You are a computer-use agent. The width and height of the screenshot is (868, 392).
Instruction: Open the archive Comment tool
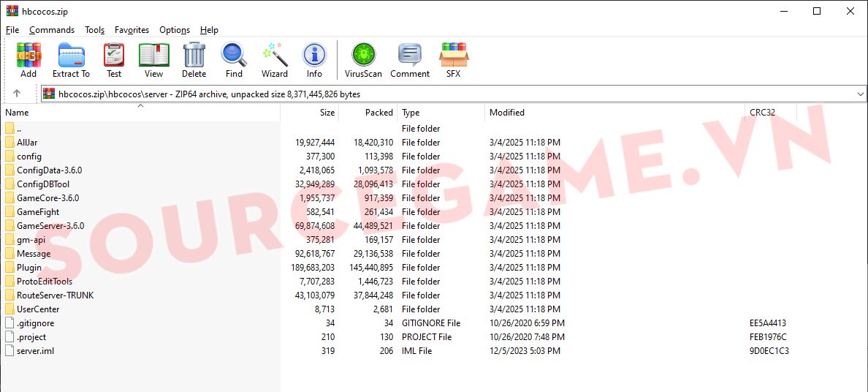(x=410, y=59)
